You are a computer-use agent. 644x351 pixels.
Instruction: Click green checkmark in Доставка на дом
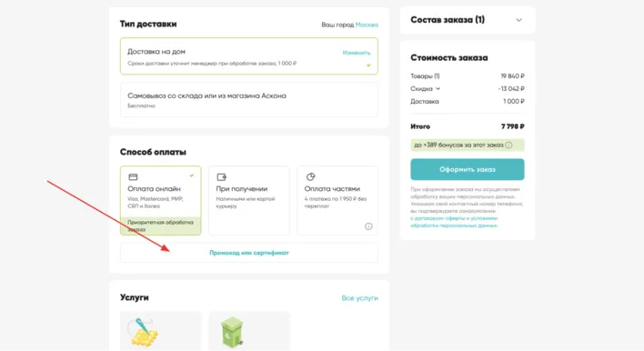368,65
